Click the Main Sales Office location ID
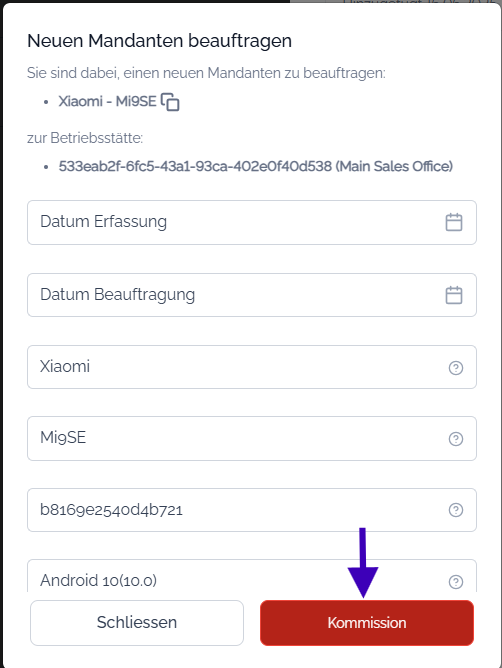 pos(256,166)
